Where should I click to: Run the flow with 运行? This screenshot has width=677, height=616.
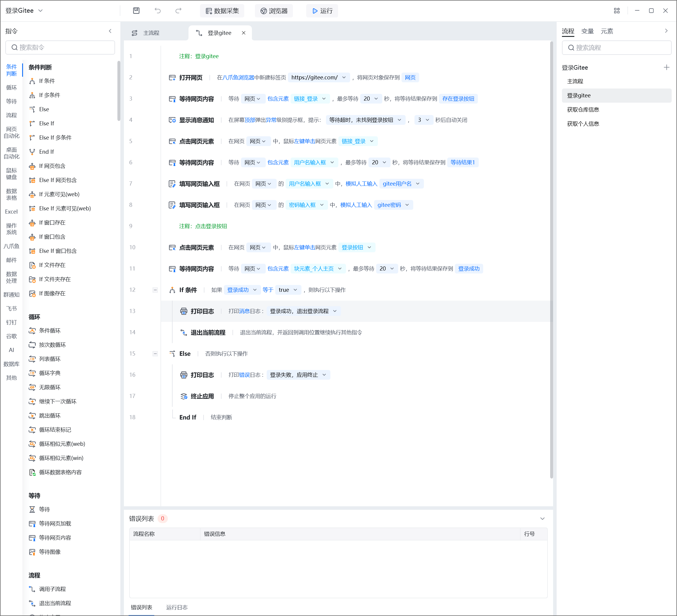(x=322, y=11)
